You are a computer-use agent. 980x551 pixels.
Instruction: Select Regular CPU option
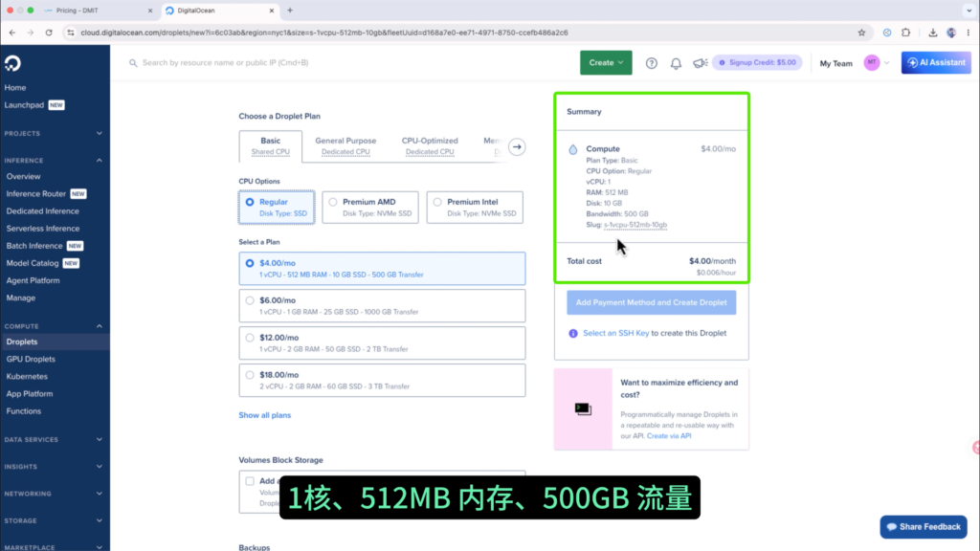(x=277, y=208)
